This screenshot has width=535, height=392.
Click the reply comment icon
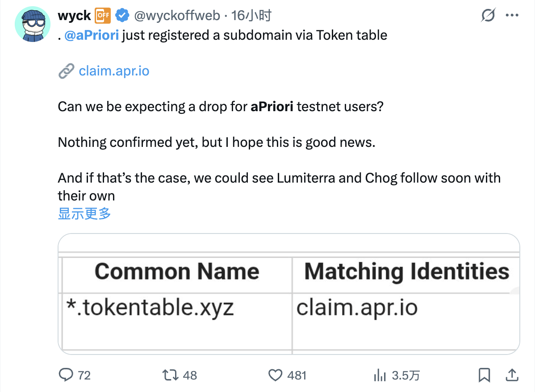click(66, 375)
